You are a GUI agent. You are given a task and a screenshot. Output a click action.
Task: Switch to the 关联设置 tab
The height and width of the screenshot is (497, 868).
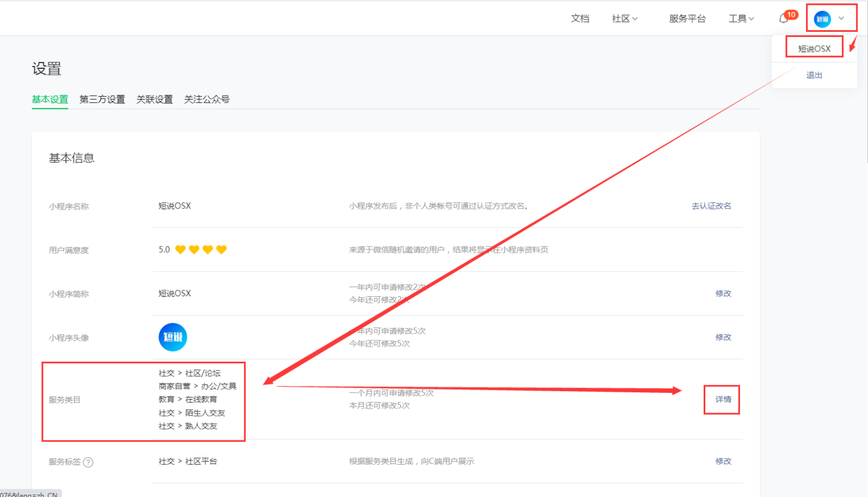pyautogui.click(x=155, y=99)
